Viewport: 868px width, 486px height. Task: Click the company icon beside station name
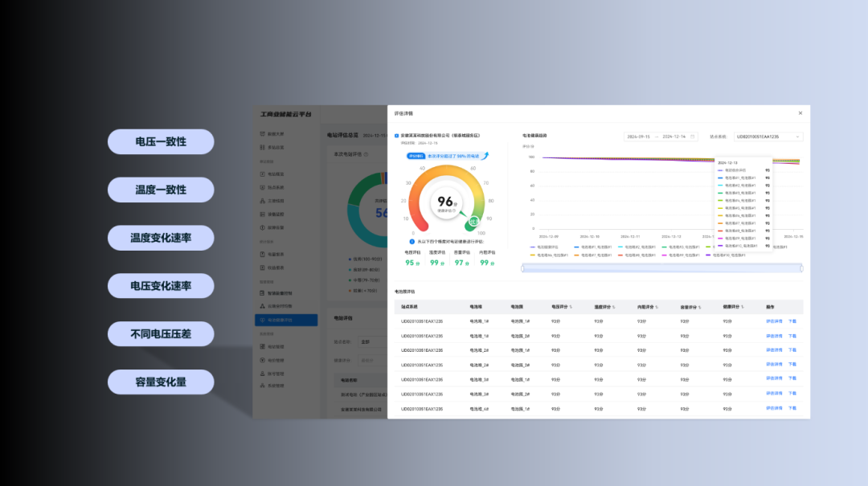[397, 136]
